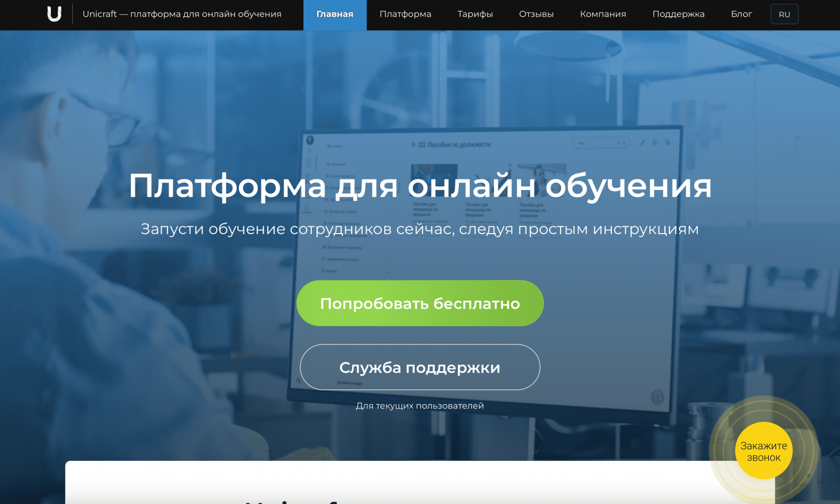Click the Для текущих пользователей caption
The image size is (840, 504).
tap(420, 406)
